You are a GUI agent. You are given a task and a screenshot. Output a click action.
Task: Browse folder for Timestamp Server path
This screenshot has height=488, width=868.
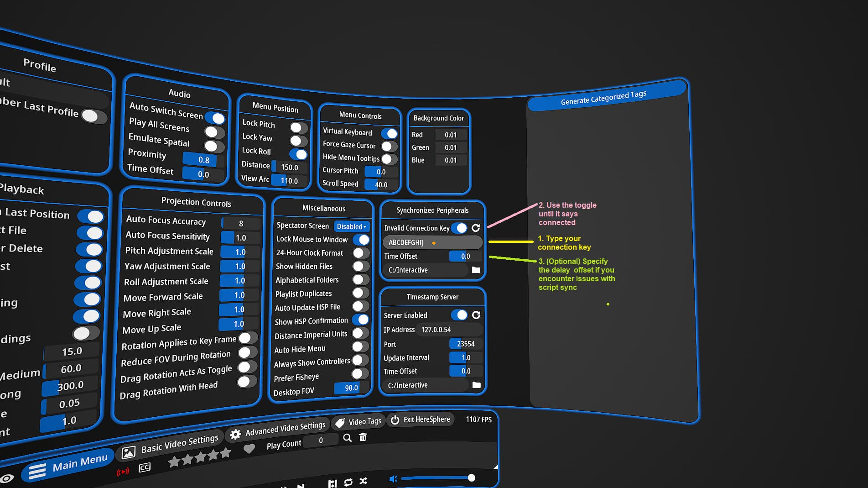[477, 385]
